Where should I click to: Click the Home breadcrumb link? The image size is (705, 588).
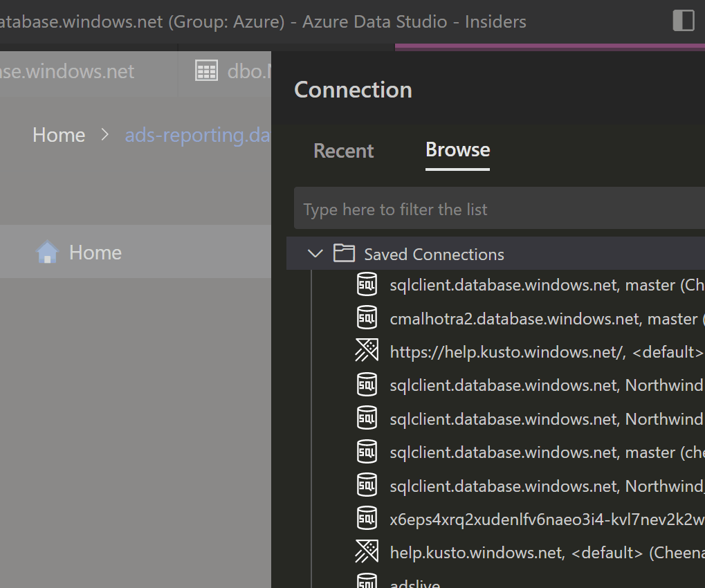(x=58, y=135)
